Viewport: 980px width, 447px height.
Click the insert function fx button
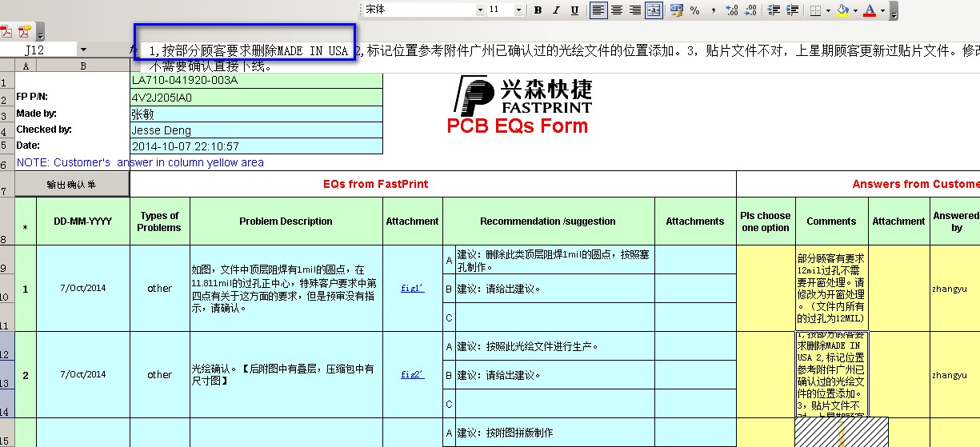coord(133,50)
